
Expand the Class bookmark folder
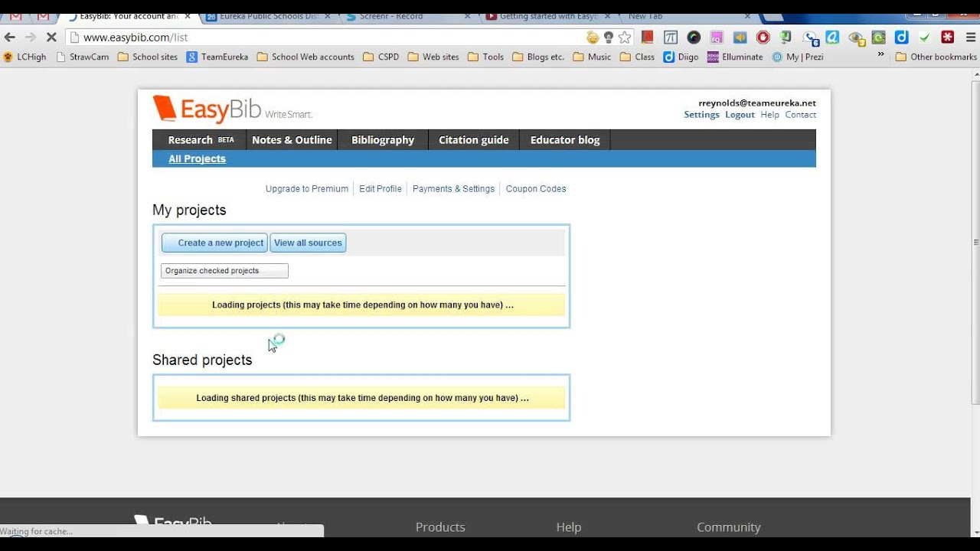tap(637, 57)
